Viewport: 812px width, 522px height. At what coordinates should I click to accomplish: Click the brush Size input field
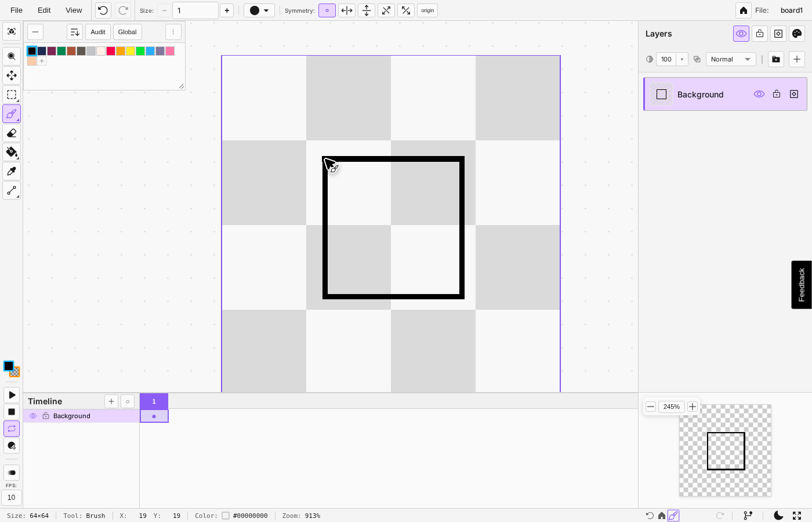click(195, 10)
